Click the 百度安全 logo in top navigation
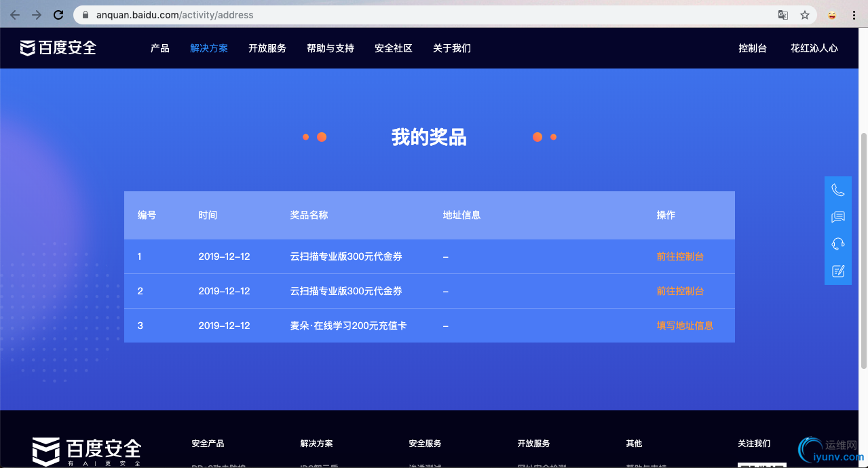868x468 pixels. coord(58,47)
